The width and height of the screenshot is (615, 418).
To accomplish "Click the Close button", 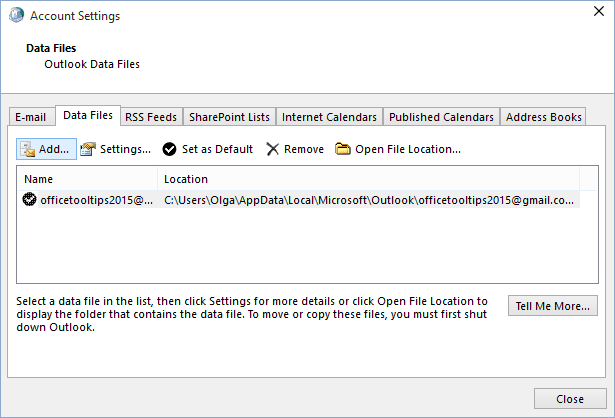I will tap(570, 399).
